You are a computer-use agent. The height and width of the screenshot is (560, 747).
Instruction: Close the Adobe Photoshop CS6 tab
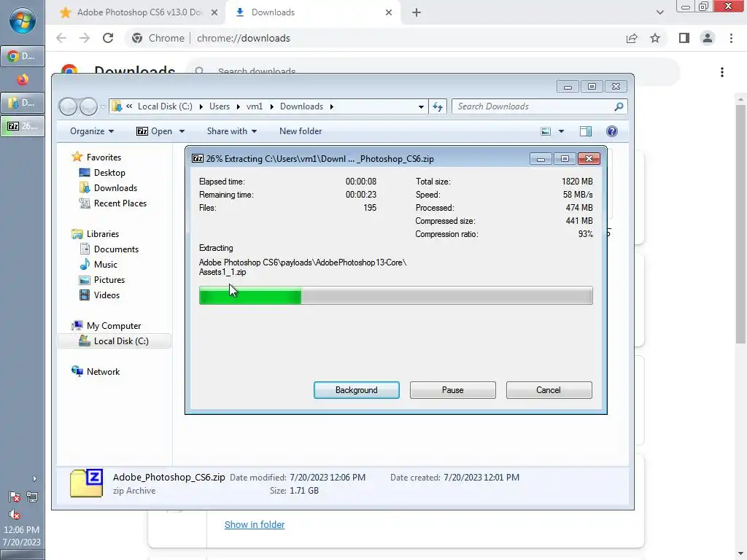[214, 12]
